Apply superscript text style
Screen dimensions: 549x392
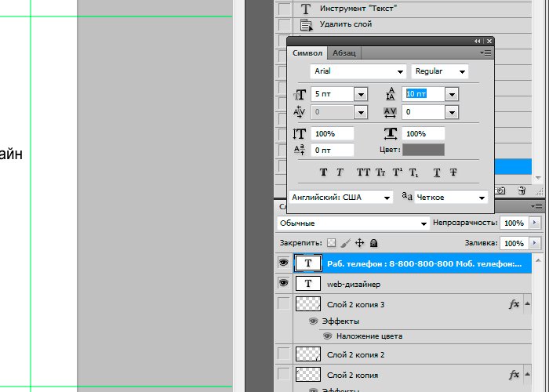tap(398, 172)
